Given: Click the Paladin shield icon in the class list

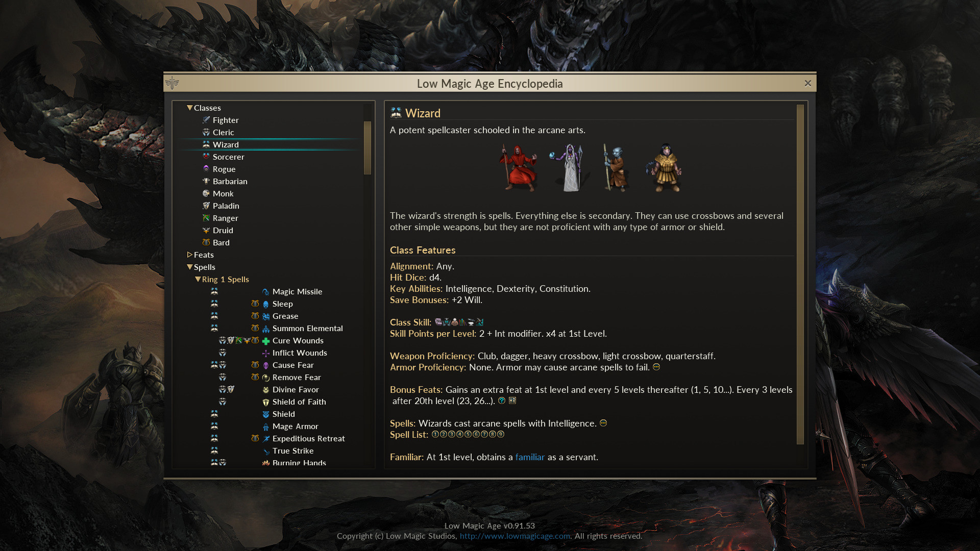Looking at the screenshot, I should tap(206, 206).
